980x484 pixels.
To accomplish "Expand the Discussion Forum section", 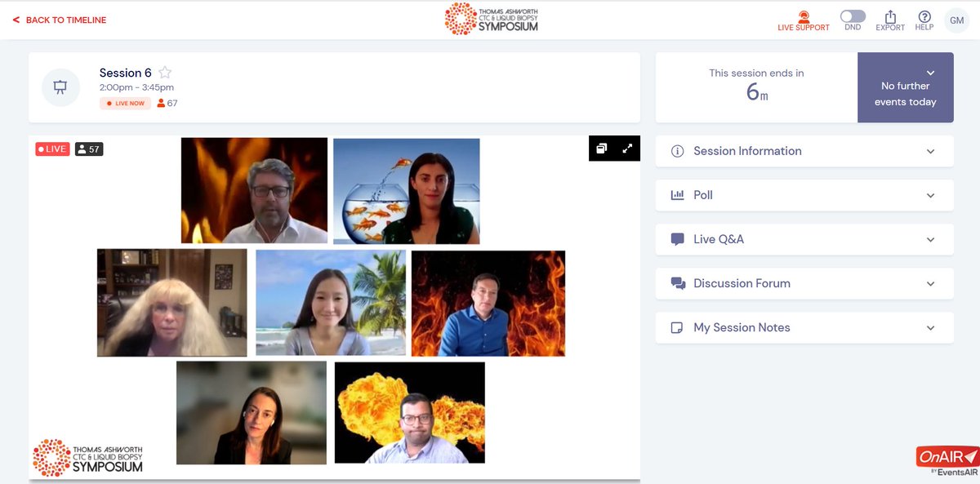I will pos(804,283).
